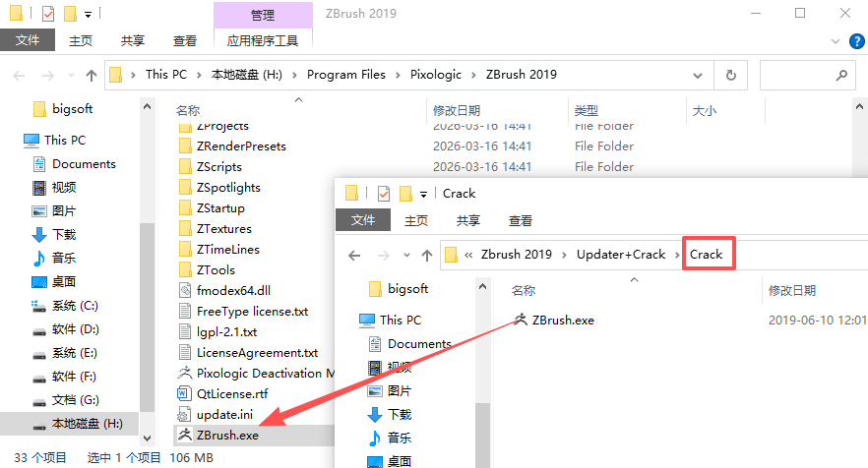Click the ZBrush.exe icon in Crack folder
Image resolution: width=868 pixels, height=468 pixels.
coord(521,320)
